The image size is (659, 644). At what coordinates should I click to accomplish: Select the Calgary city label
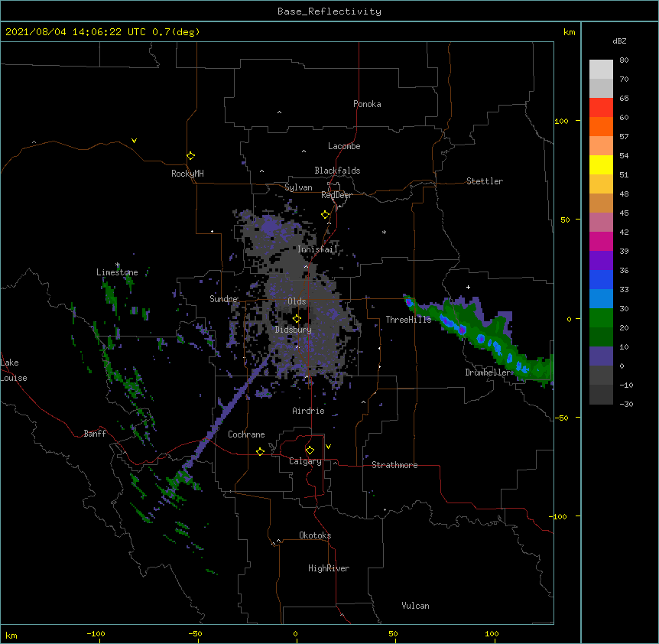305,461
